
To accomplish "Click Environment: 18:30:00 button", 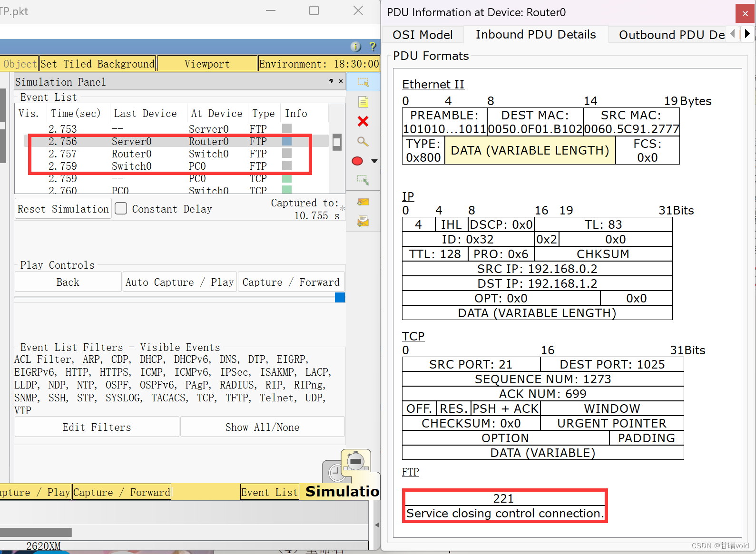I will 319,64.
